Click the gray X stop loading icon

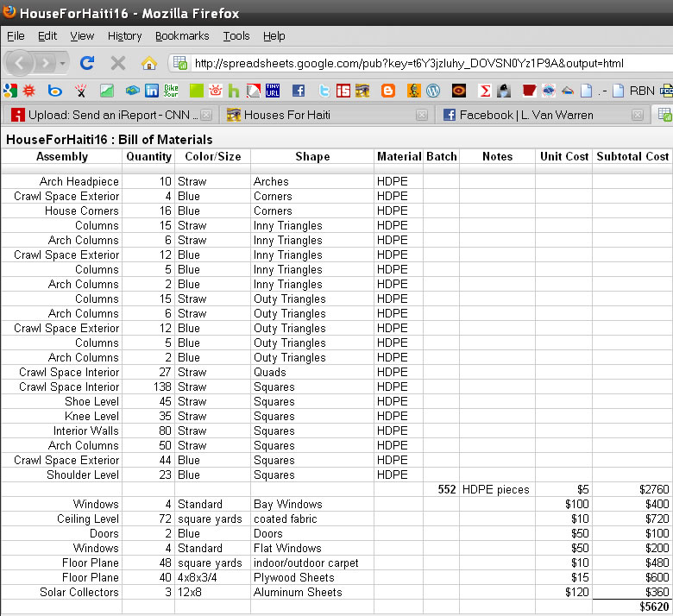click(118, 64)
